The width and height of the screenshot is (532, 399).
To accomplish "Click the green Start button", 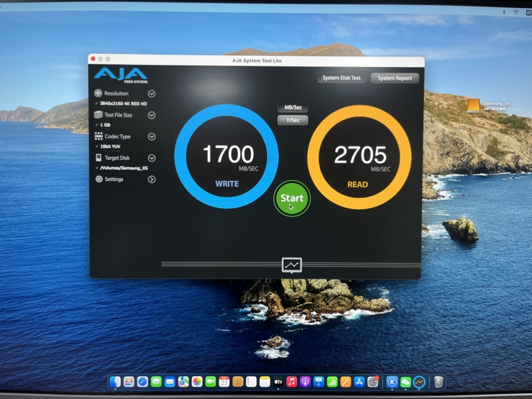I will pos(292,198).
